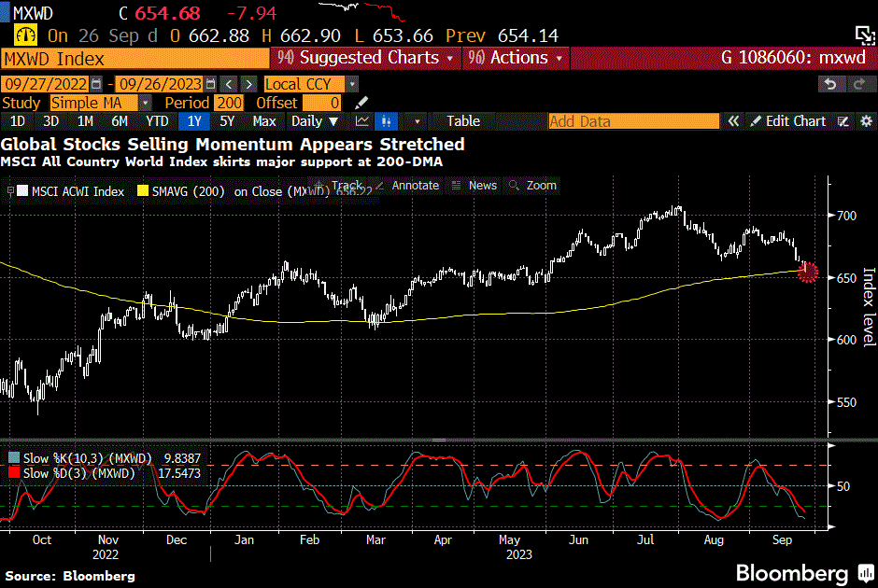
Task: Expand the Simple MA study dropdown
Action: pos(145,103)
